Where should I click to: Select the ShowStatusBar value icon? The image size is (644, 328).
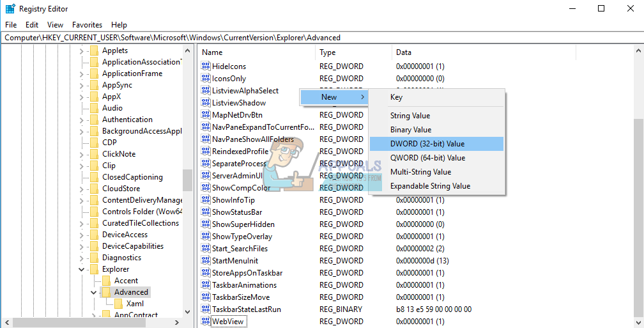tap(205, 212)
